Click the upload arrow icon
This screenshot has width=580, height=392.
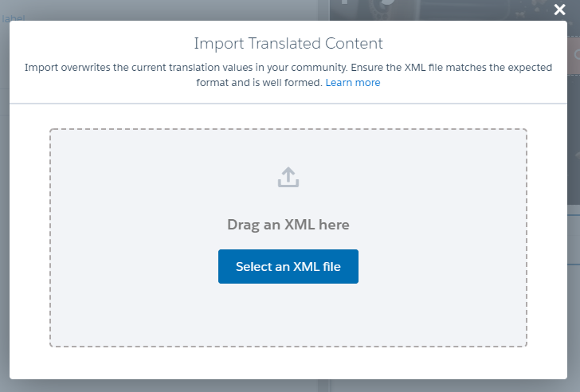(288, 178)
